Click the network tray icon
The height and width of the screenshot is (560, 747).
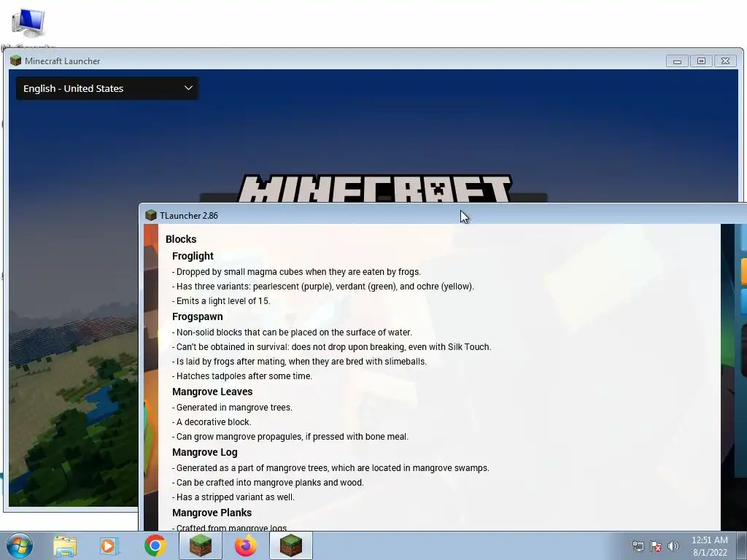coord(638,546)
